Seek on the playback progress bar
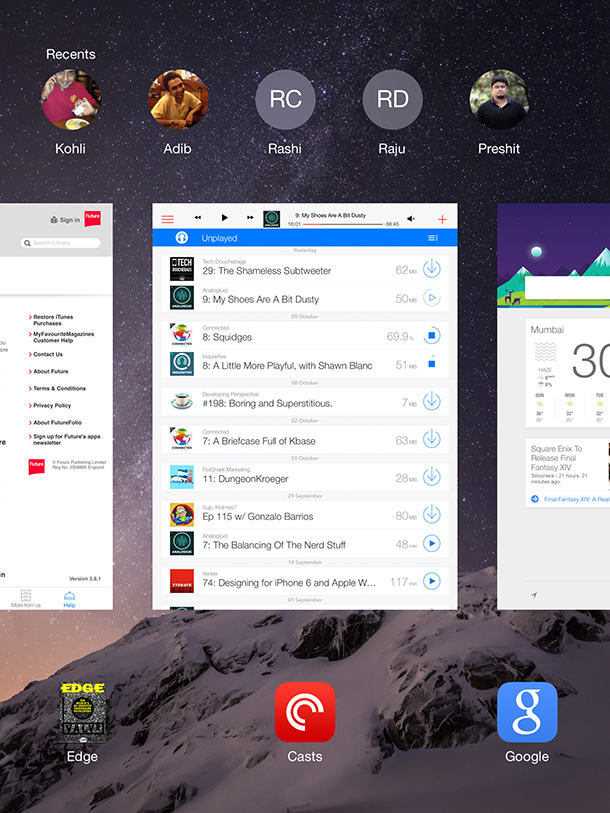Screen dimensions: 610x813 tap(342, 224)
